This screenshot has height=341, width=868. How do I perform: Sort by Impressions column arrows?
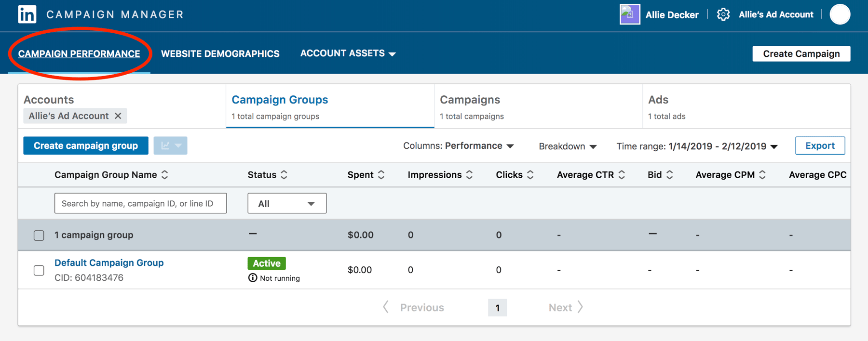tap(469, 175)
